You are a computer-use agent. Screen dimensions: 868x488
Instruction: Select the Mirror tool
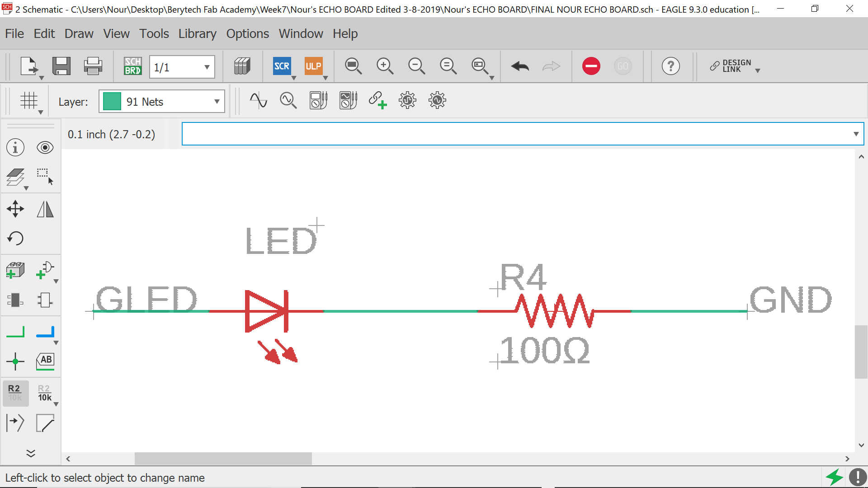click(x=45, y=209)
